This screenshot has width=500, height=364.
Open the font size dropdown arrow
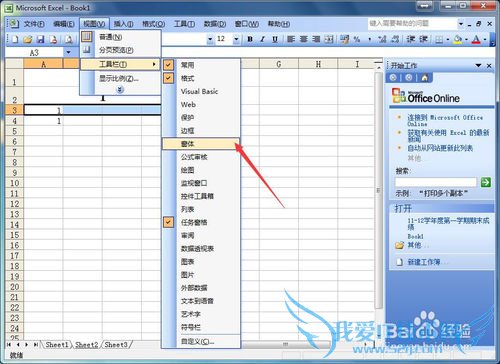(x=236, y=39)
